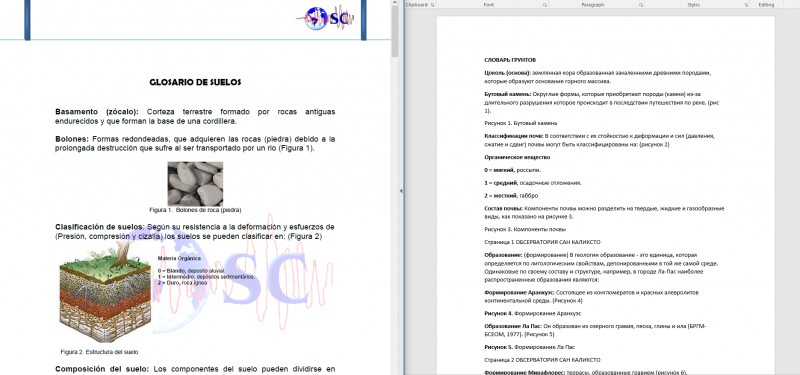Image resolution: width=800 pixels, height=375 pixels.
Task: Select the Figura 2 soil structure image
Action: click(x=106, y=292)
